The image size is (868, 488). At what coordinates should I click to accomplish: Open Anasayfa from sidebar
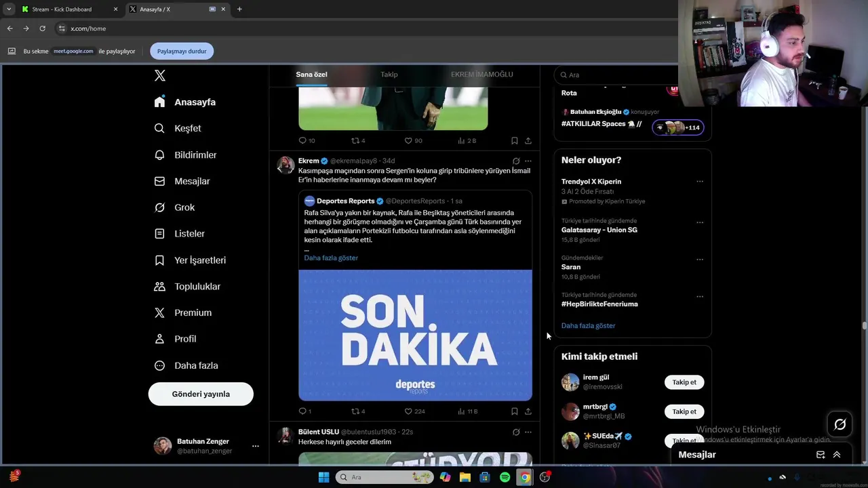[x=185, y=102]
